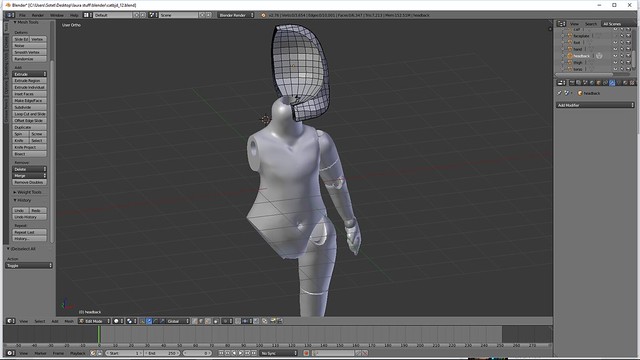Toggle renderability camera for faceplate object
The height and width of the screenshot is (360, 640).
629,36
